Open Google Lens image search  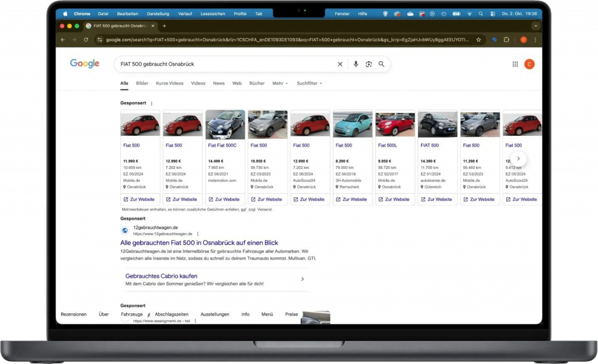tap(368, 64)
